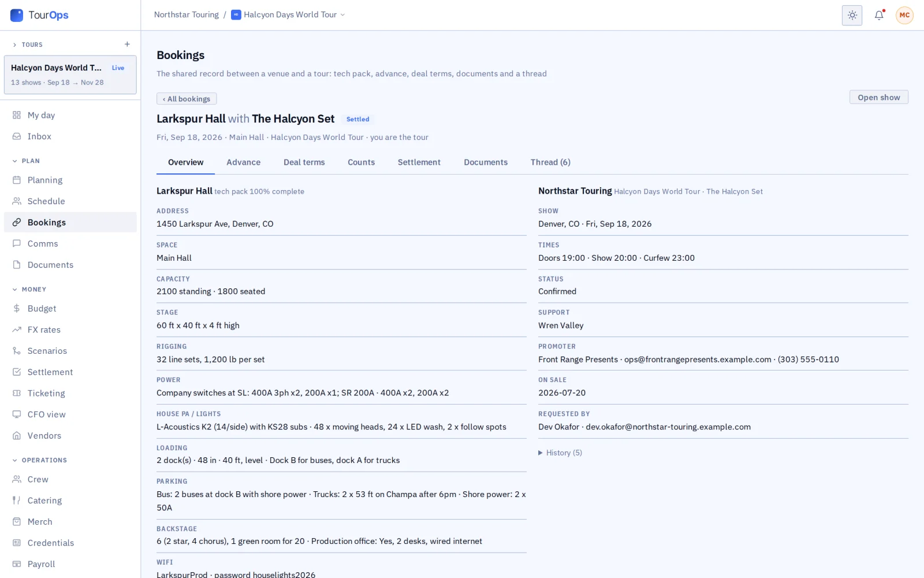Open the Thread (6) tab
This screenshot has width=924, height=578.
[550, 162]
